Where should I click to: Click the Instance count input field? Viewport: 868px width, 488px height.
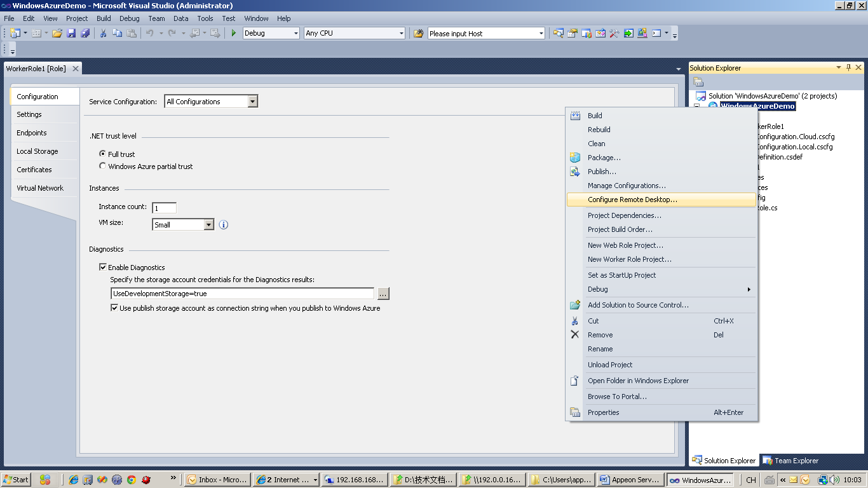164,208
